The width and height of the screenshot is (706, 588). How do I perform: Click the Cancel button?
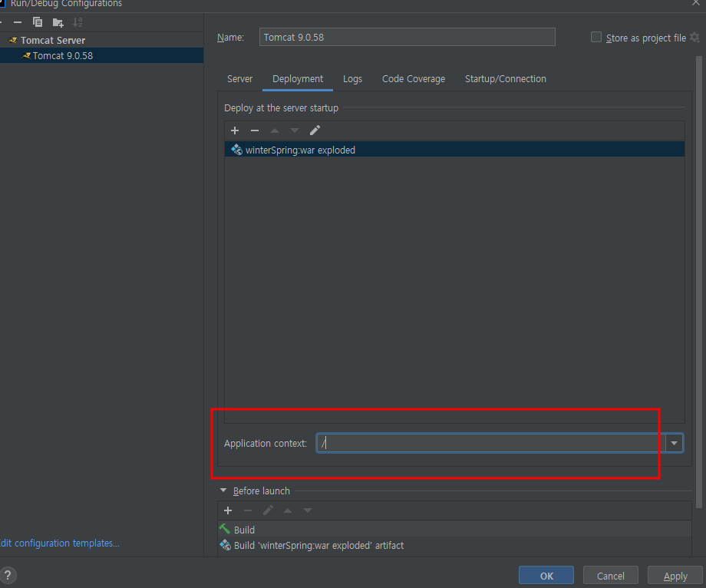(611, 576)
